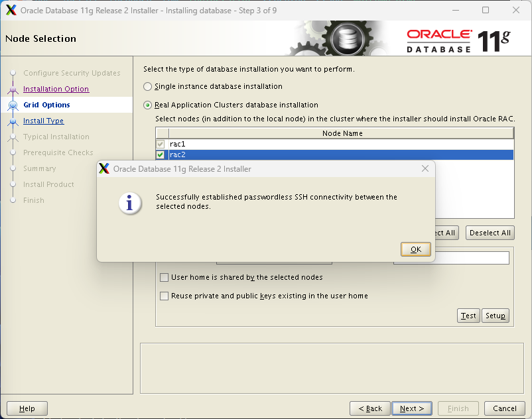The width and height of the screenshot is (532, 419).
Task: Toggle the rac2 node checkbox
Action: click(x=161, y=154)
